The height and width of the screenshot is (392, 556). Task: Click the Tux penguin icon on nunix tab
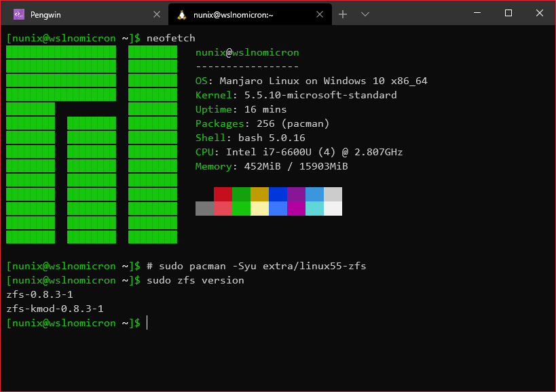(181, 14)
